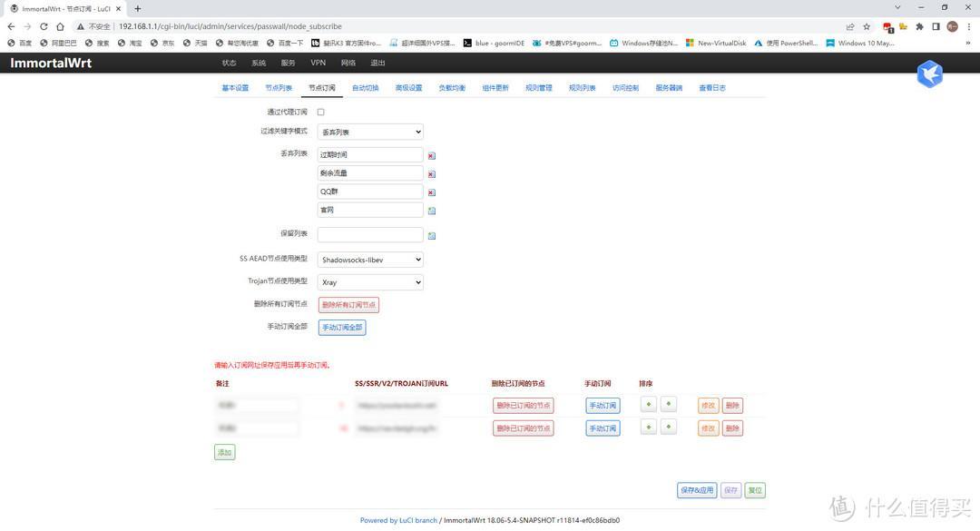Enable the 通过代理订阅 checkbox

(320, 112)
